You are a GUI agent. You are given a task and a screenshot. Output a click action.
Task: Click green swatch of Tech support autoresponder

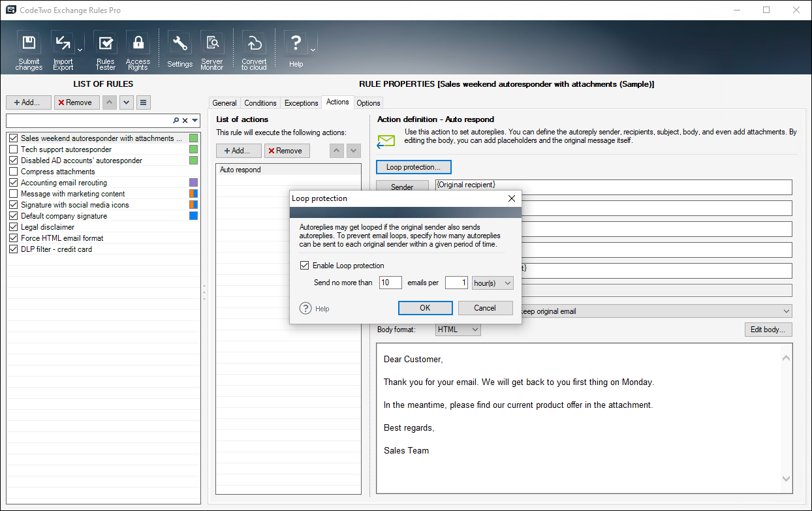193,149
